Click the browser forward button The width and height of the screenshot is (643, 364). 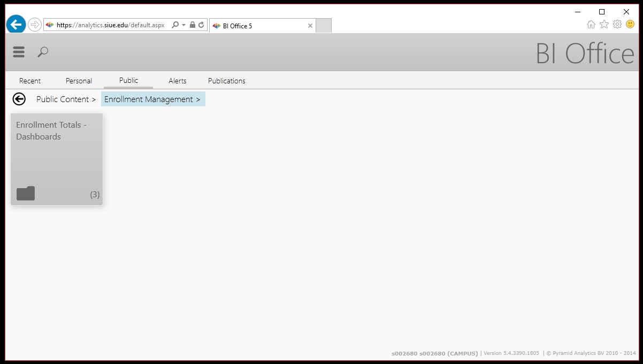(x=34, y=25)
